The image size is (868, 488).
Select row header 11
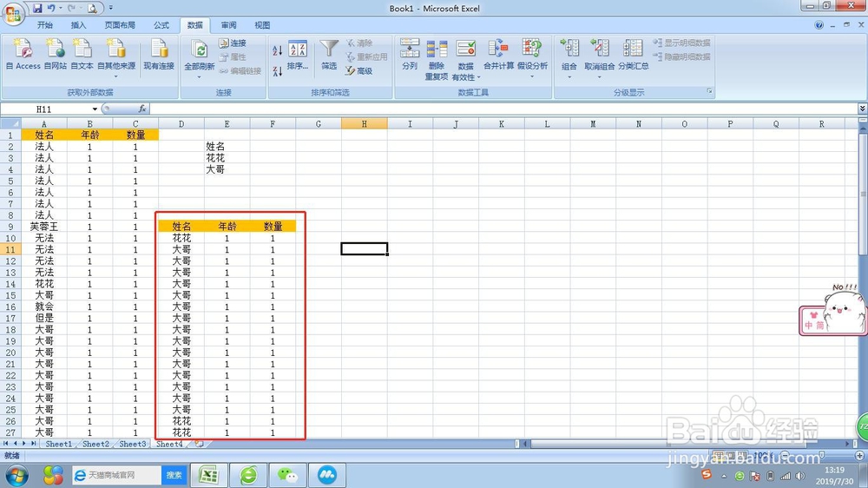10,249
